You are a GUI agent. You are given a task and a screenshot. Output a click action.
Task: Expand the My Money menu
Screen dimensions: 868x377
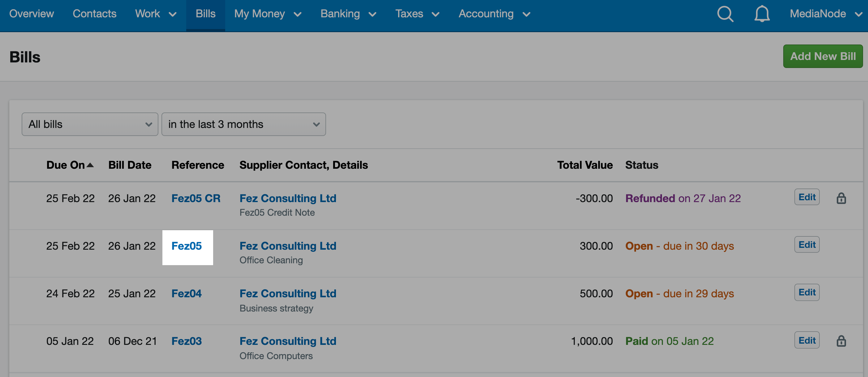click(x=268, y=14)
